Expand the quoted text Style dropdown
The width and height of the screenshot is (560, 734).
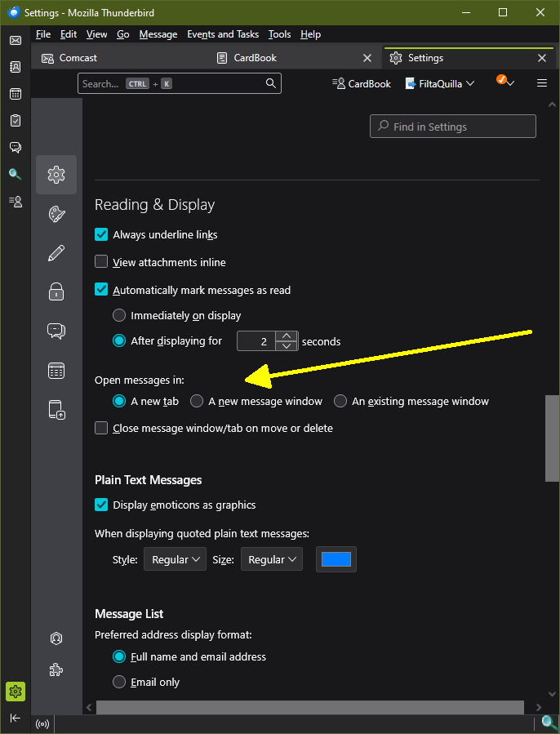pyautogui.click(x=176, y=560)
